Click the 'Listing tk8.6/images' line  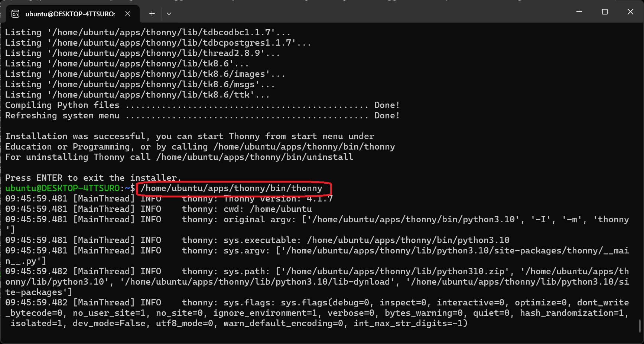click(145, 74)
